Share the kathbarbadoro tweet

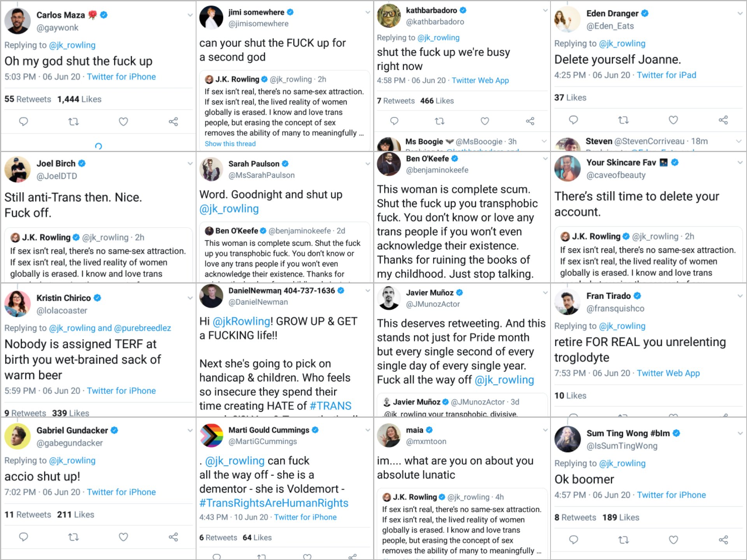[530, 121]
